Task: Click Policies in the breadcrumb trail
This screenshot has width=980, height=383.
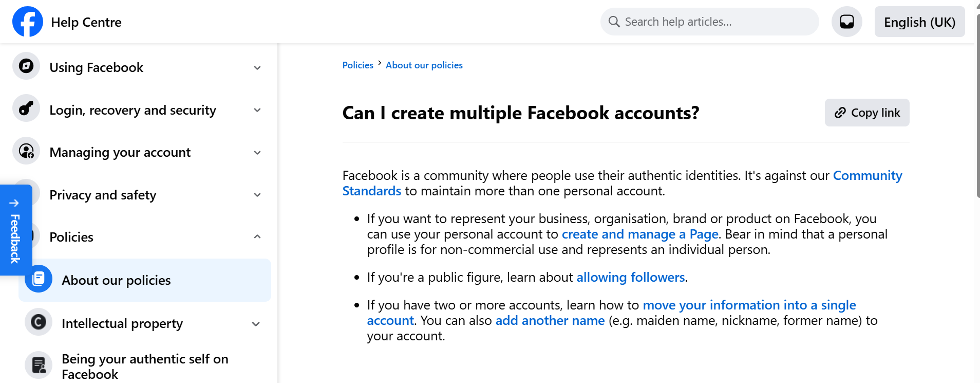Action: tap(357, 65)
